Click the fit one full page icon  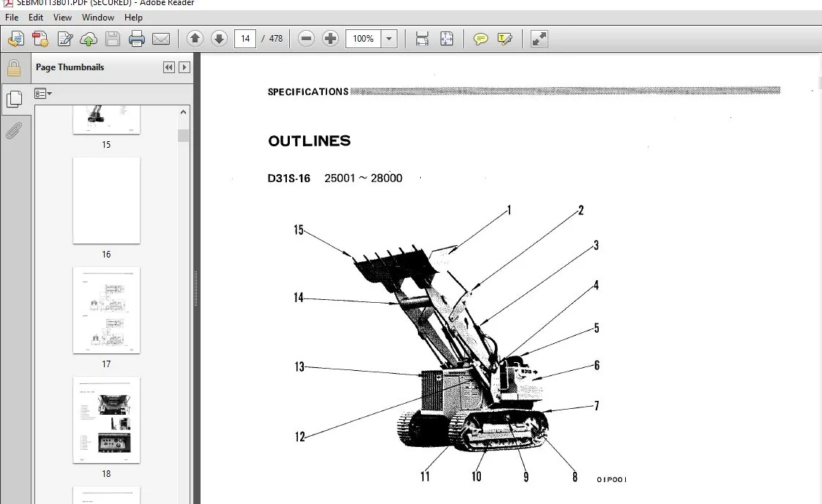447,39
